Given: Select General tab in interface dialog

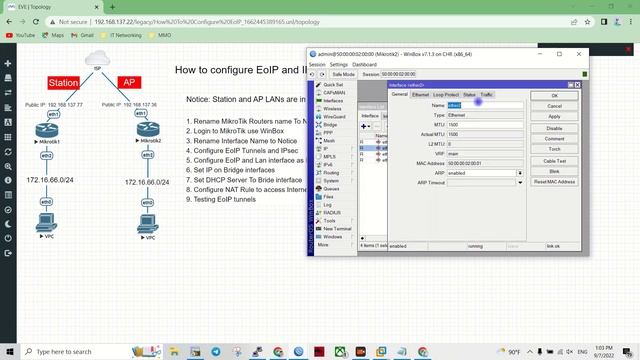Looking at the screenshot, I should [x=400, y=94].
